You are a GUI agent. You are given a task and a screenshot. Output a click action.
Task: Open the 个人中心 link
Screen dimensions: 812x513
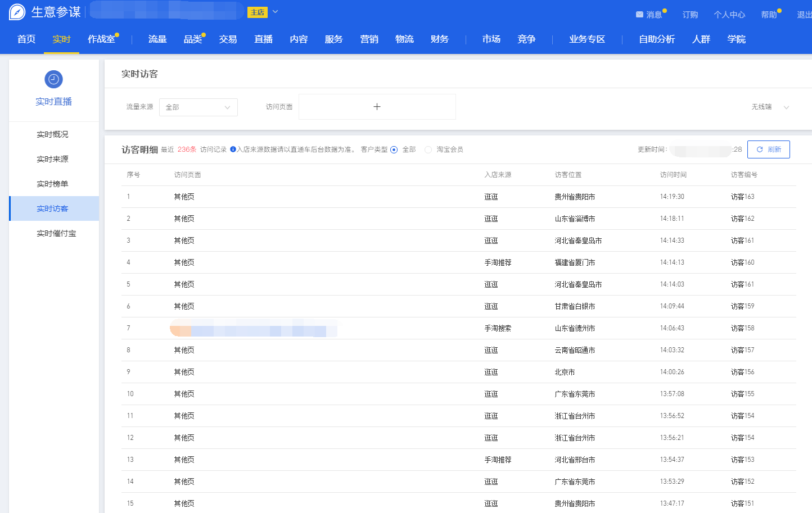pyautogui.click(x=729, y=15)
